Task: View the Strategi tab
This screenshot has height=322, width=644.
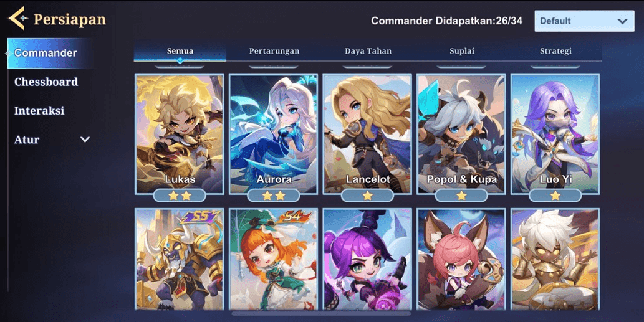Action: (555, 51)
